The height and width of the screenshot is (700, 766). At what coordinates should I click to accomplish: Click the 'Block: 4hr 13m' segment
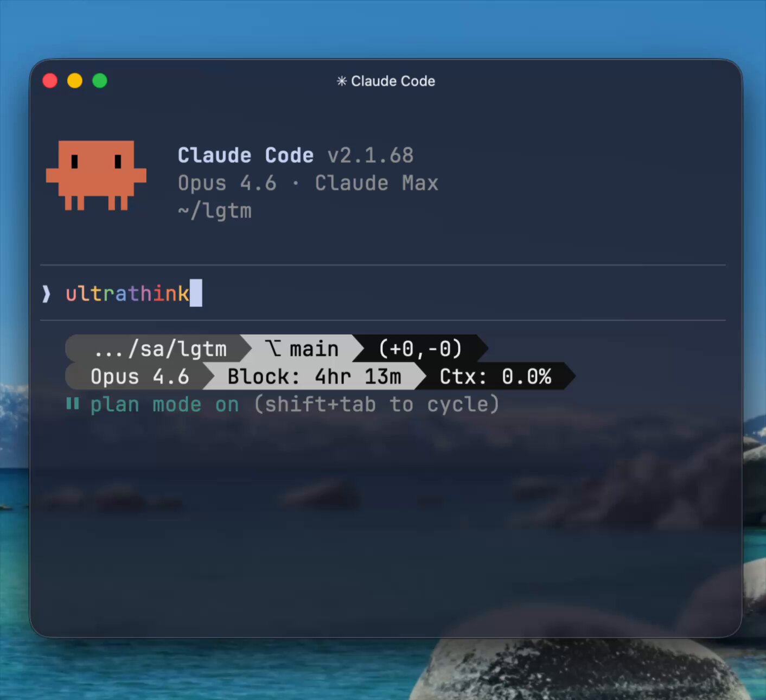pos(314,377)
